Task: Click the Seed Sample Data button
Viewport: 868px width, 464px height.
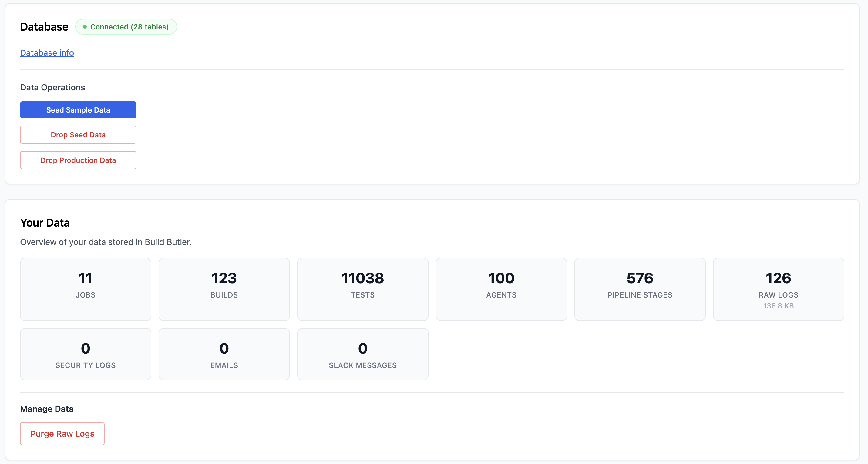Action: click(x=78, y=109)
